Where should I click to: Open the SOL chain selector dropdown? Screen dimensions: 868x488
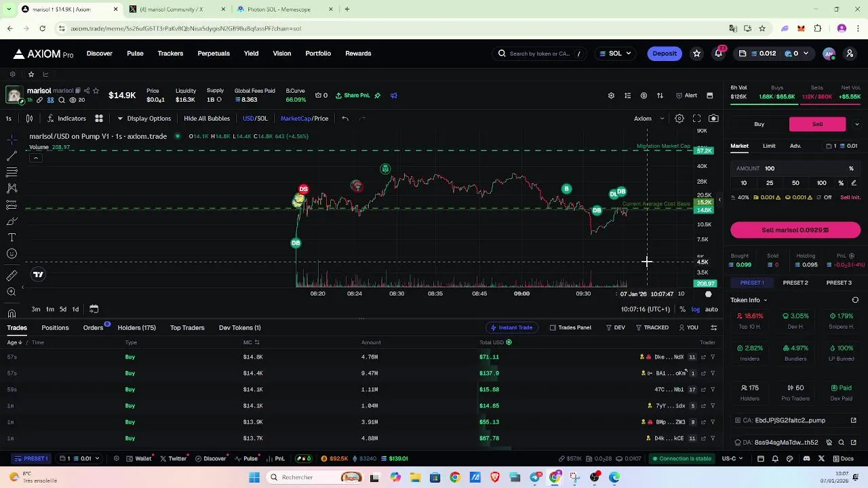tap(615, 54)
